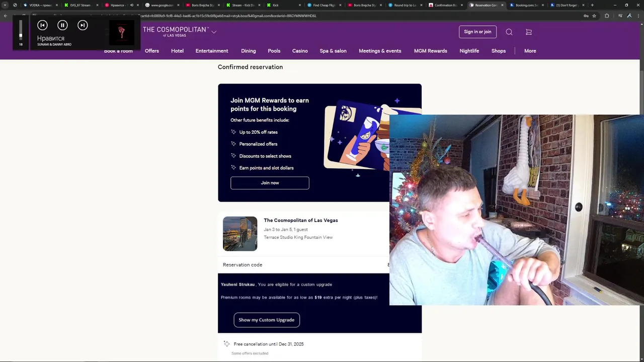Click Join now button in MGM Rewards banner
Image resolution: width=644 pixels, height=362 pixels.
click(x=270, y=183)
